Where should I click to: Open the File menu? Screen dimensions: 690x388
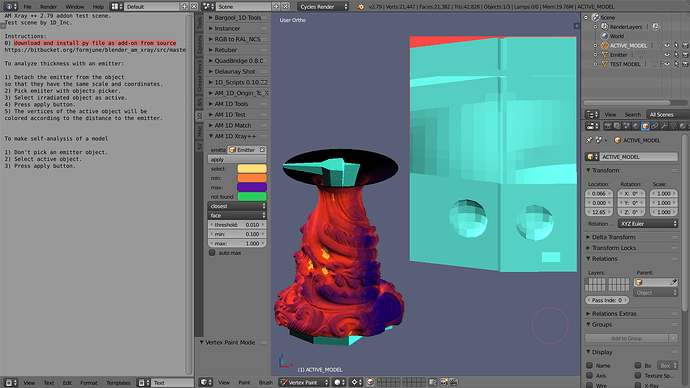[27, 7]
